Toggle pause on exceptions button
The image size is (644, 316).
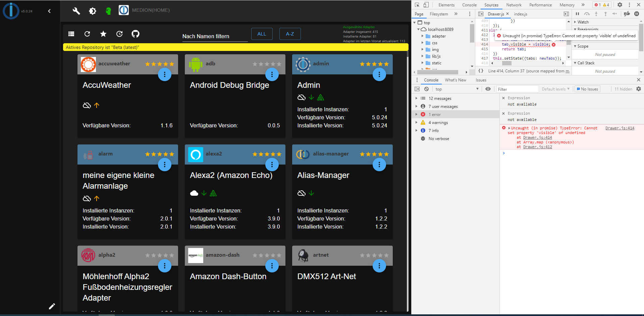coord(636,14)
